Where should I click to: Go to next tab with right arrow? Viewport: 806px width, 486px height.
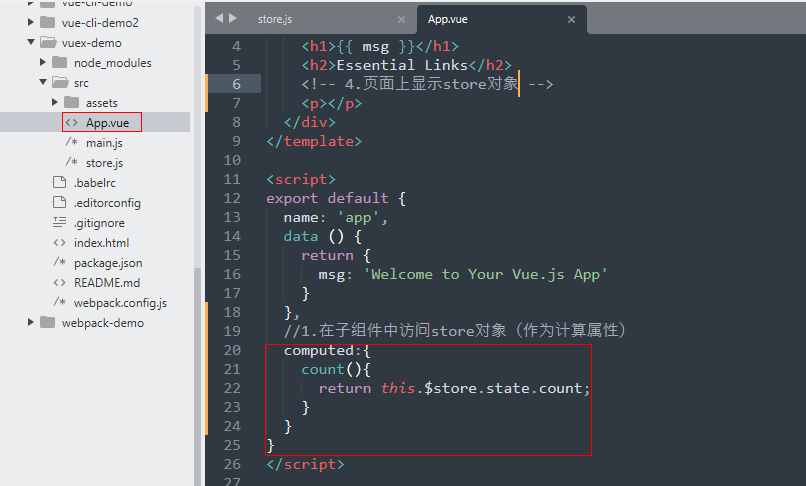[233, 19]
